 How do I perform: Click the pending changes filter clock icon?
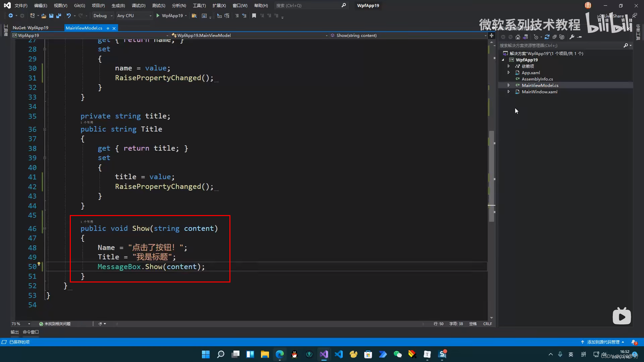coord(536,37)
